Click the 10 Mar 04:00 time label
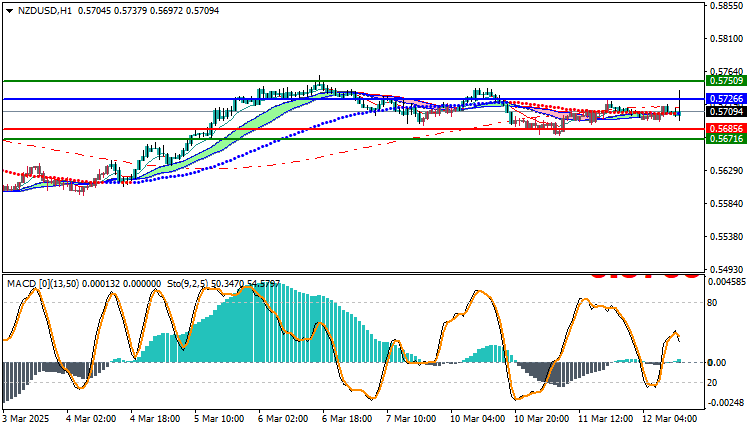 pyautogui.click(x=477, y=419)
